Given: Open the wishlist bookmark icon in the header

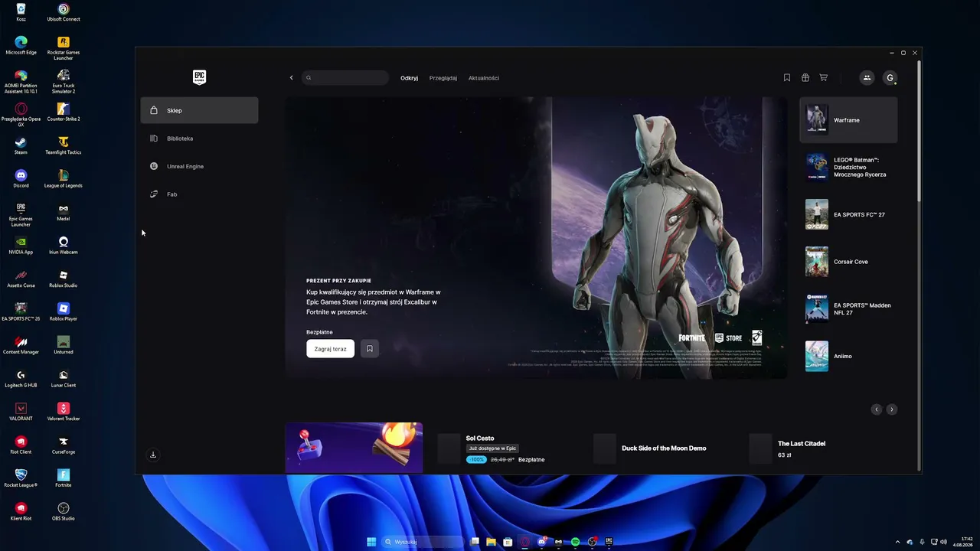Looking at the screenshot, I should pos(786,77).
